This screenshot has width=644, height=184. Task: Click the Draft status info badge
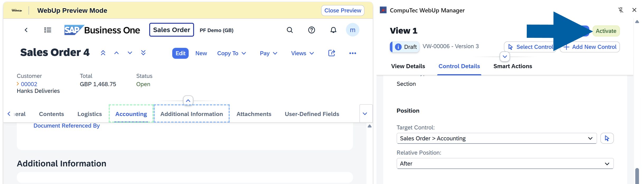click(405, 47)
